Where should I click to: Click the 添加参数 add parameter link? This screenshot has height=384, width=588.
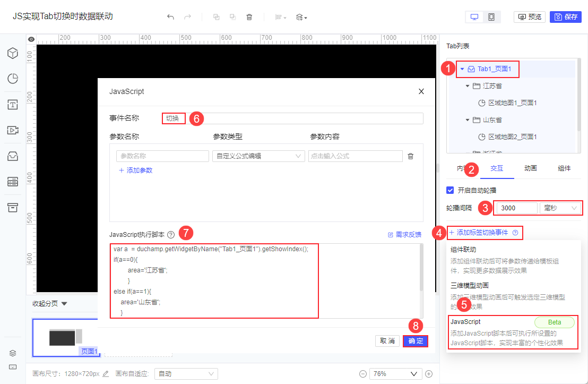coord(136,170)
